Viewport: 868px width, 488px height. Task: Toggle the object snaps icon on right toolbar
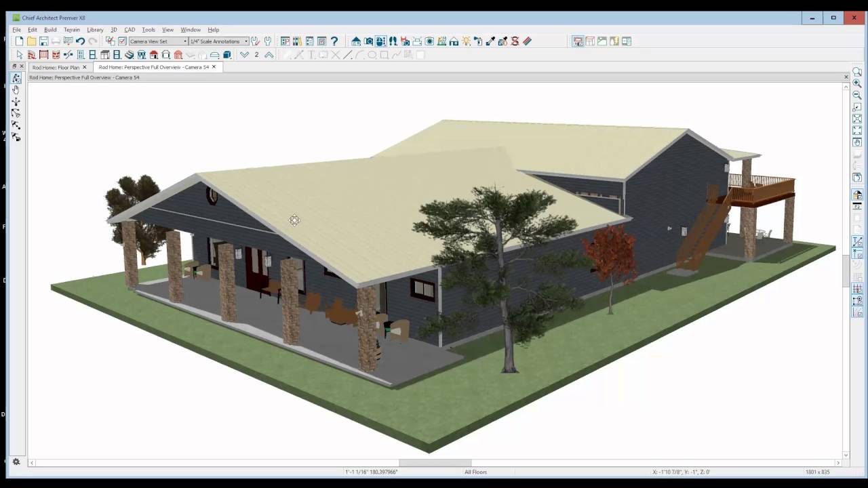(x=857, y=302)
